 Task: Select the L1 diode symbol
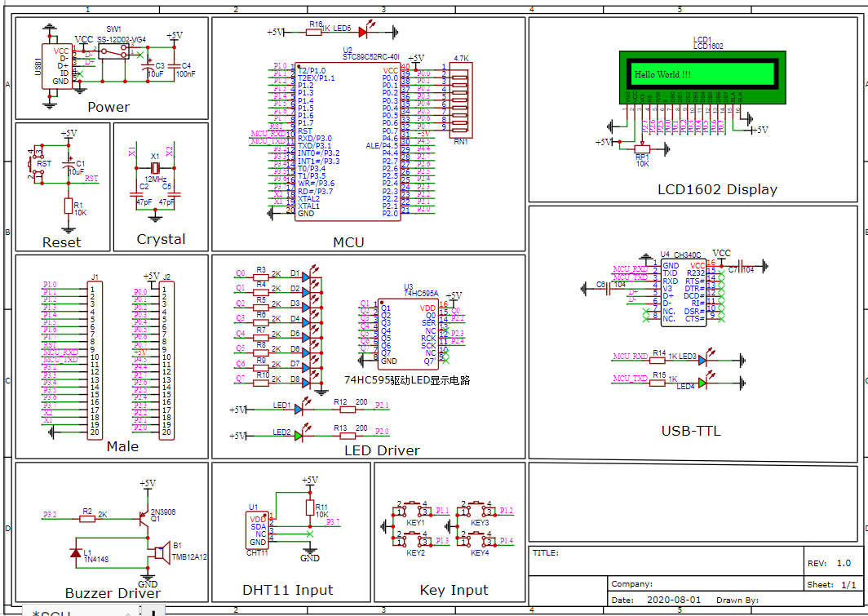click(75, 552)
